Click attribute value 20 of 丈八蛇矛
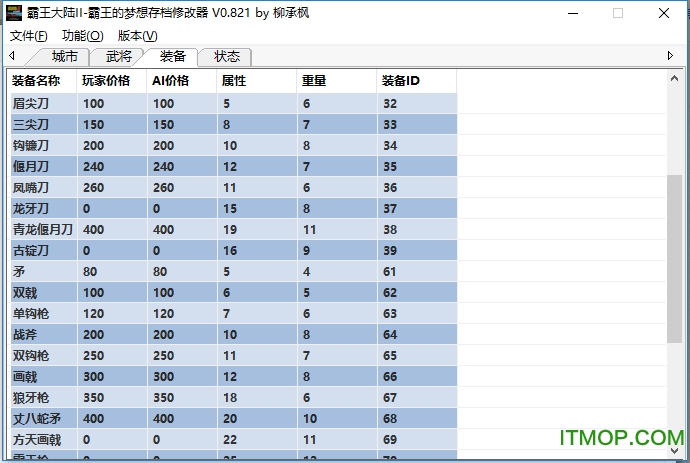 pyautogui.click(x=230, y=419)
